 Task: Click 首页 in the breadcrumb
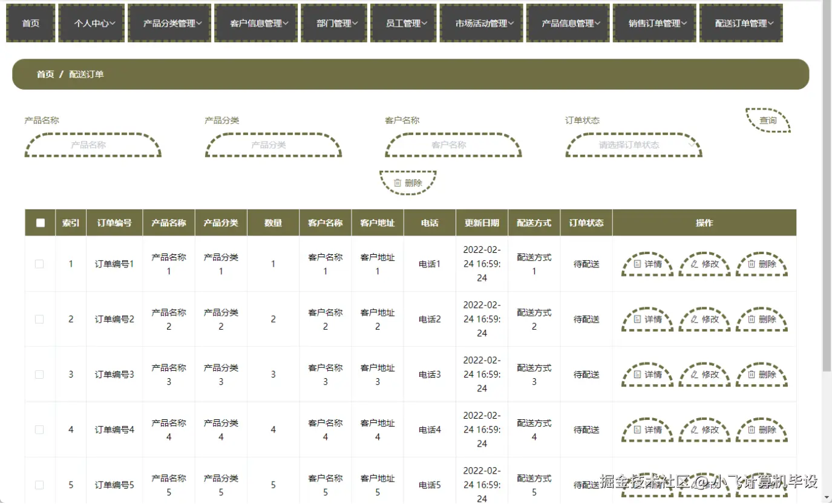[x=45, y=74]
